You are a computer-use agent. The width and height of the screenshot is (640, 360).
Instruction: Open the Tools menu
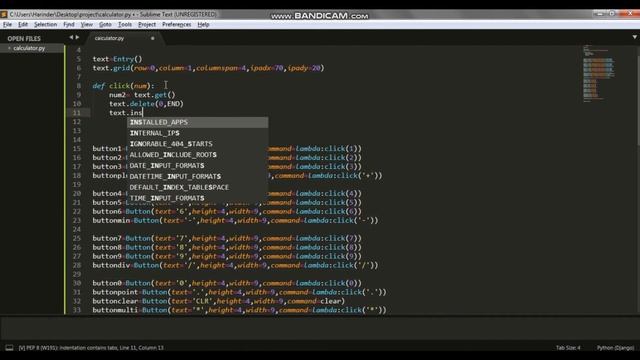pyautogui.click(x=125, y=24)
